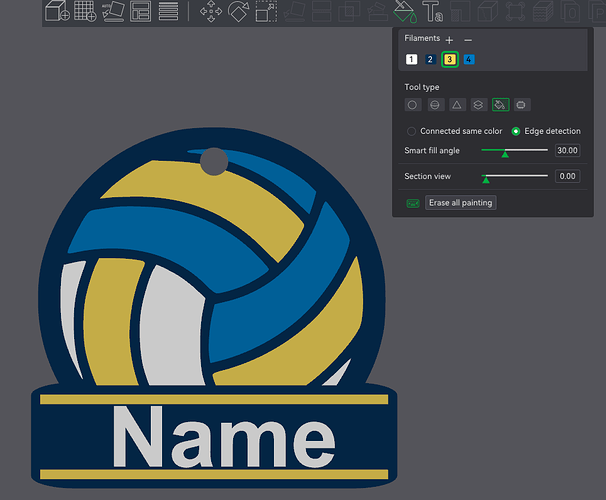Select the Triangle tool type
The width and height of the screenshot is (606, 500).
[x=457, y=105]
